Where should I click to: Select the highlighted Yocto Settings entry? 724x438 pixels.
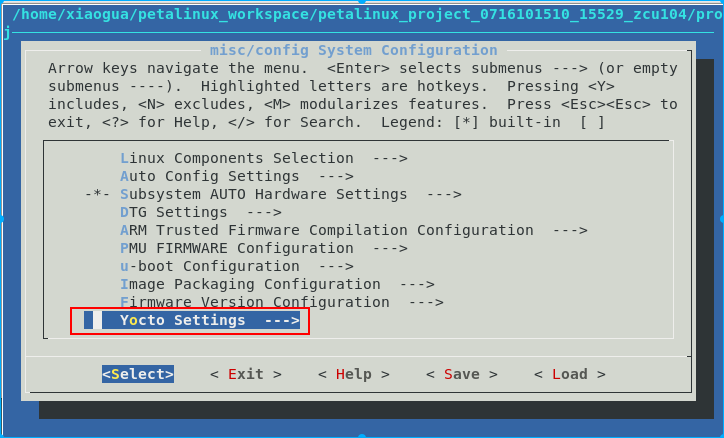pyautogui.click(x=192, y=320)
